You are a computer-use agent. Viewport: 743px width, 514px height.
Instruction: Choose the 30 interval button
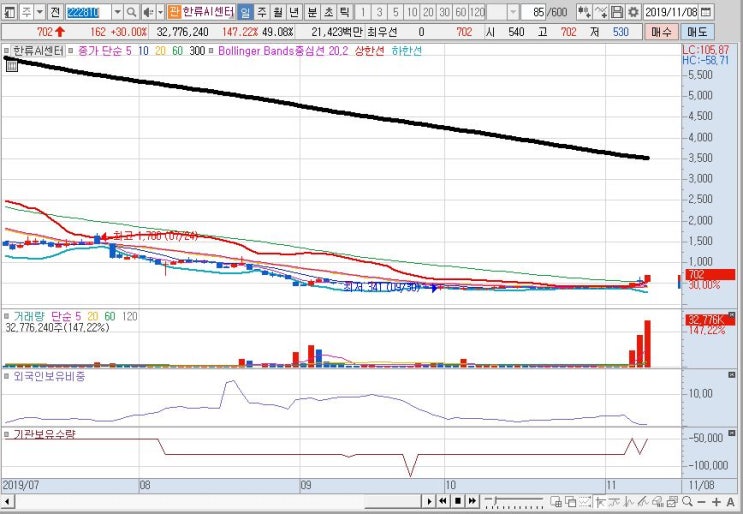(x=444, y=12)
